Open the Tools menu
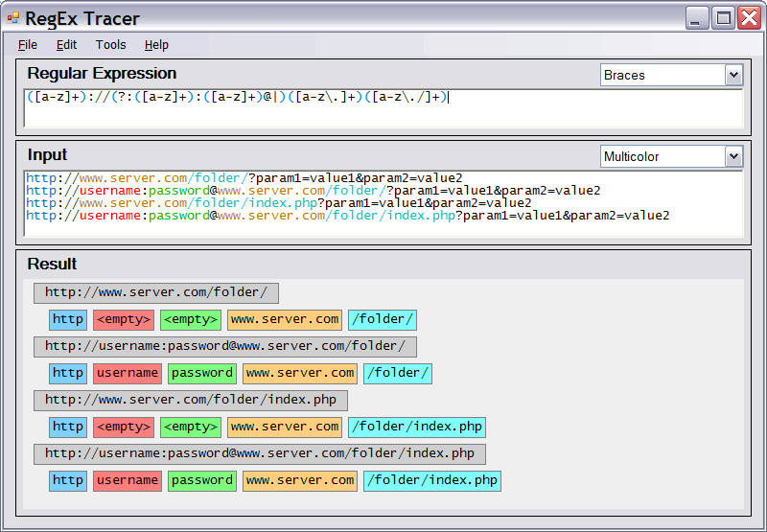 coord(110,45)
